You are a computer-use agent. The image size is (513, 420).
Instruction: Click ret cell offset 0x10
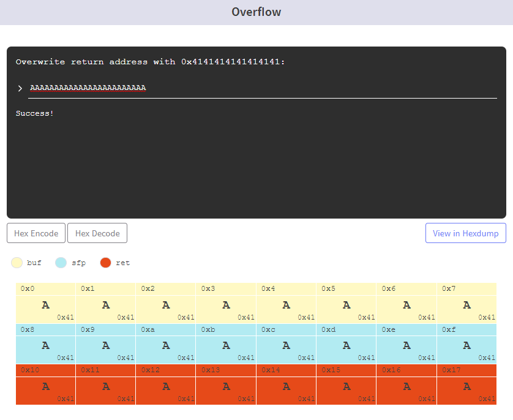coord(45,384)
